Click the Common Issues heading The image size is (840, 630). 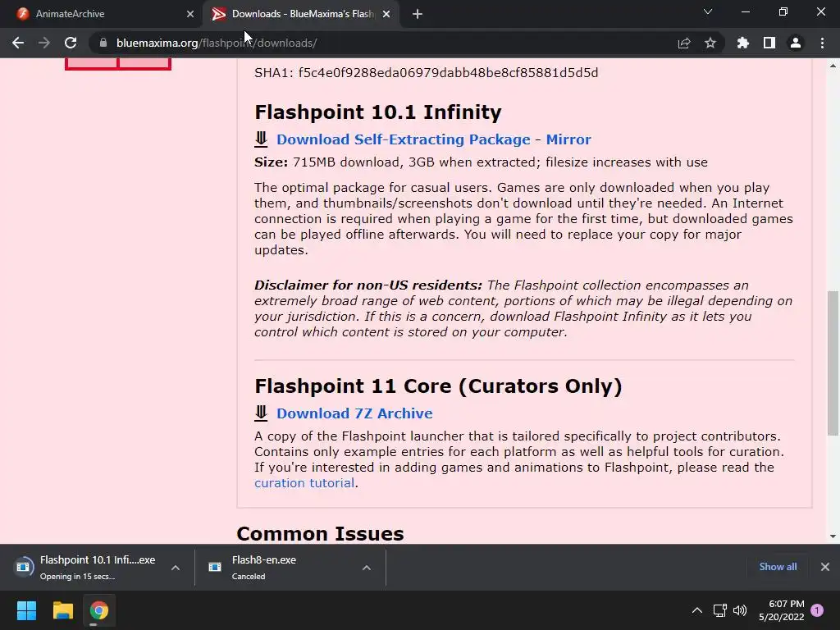tap(320, 533)
